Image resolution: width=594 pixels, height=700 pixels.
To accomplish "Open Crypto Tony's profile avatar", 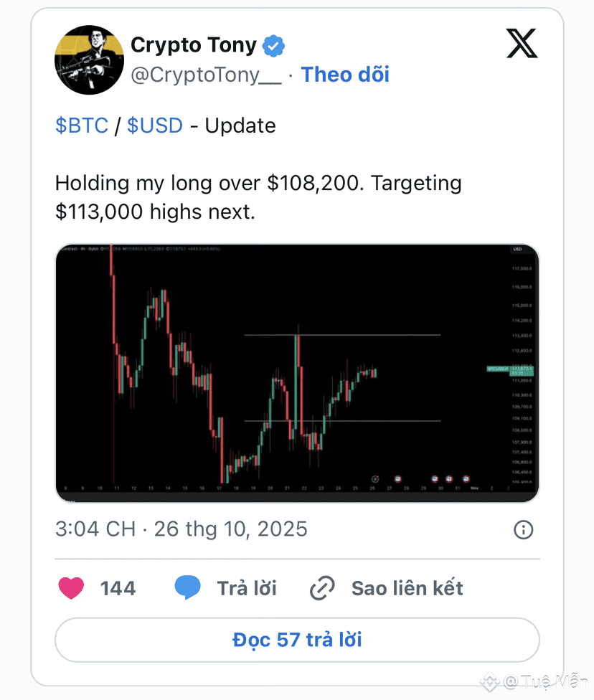I will coord(90,60).
